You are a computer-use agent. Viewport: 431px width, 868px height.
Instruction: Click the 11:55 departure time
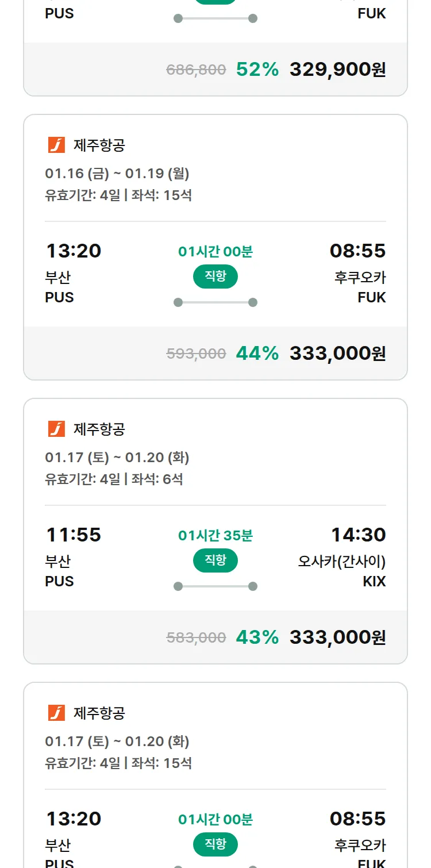click(x=74, y=535)
